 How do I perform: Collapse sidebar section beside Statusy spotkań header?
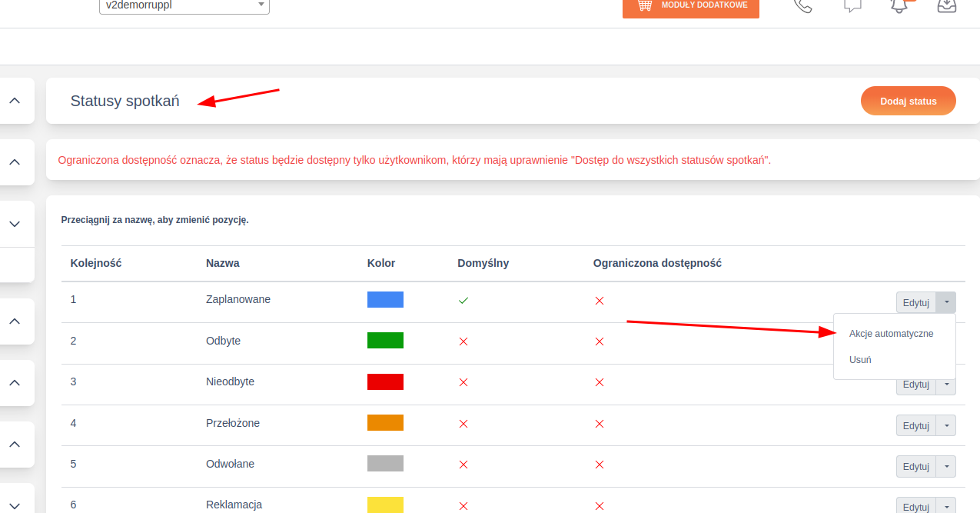15,101
